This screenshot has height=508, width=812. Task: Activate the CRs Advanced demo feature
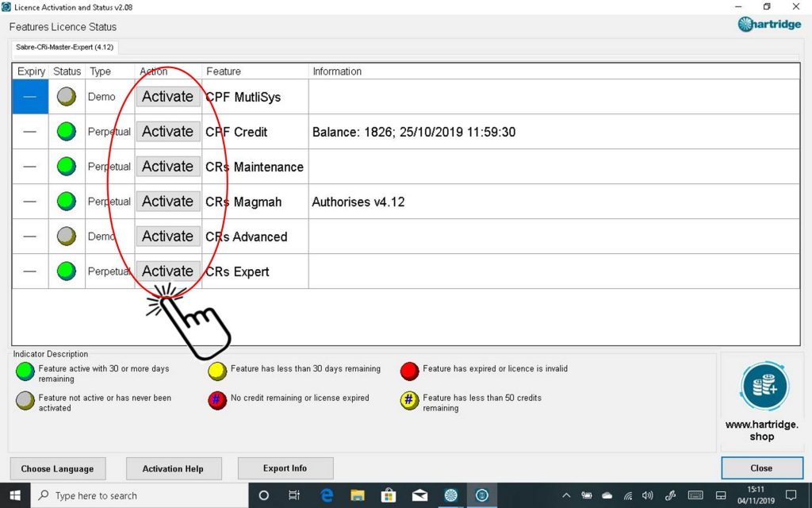point(168,237)
